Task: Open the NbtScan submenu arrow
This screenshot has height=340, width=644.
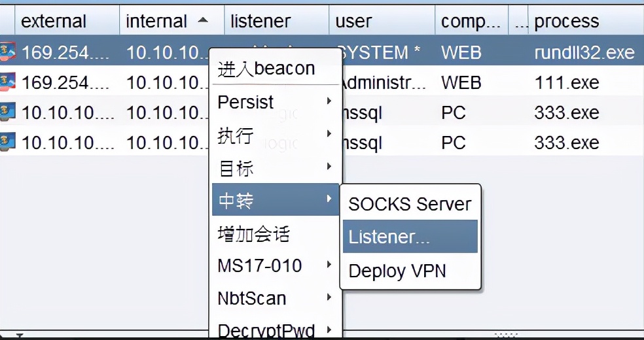Action: click(329, 298)
